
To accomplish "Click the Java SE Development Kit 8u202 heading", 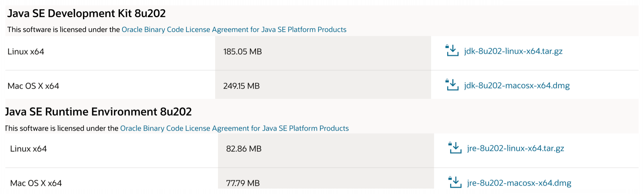I will [x=86, y=13].
